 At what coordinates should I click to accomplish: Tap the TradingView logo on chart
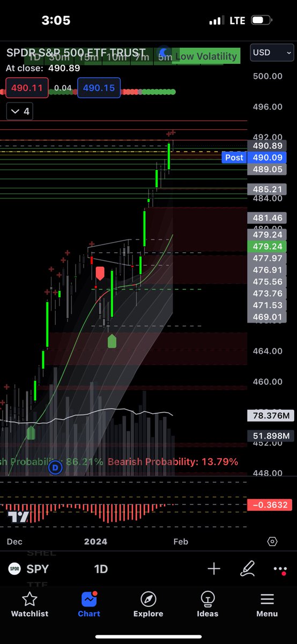pyautogui.click(x=18, y=517)
